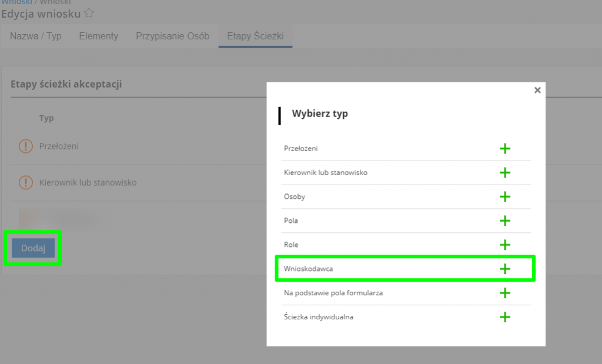The width and height of the screenshot is (602, 364).
Task: Click warning icon beside Kierownik lub stanowisko stage
Action: (x=26, y=182)
